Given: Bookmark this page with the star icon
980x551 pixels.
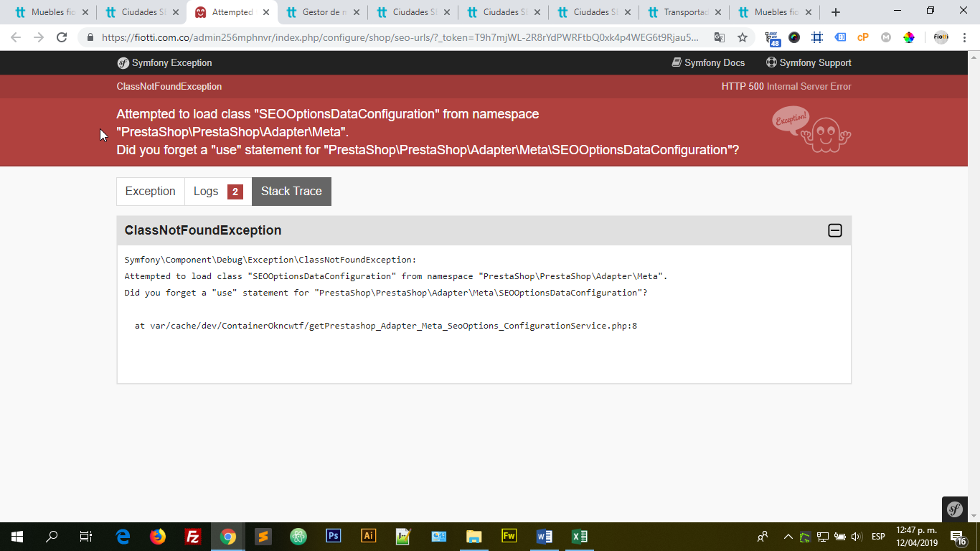Looking at the screenshot, I should tap(743, 37).
